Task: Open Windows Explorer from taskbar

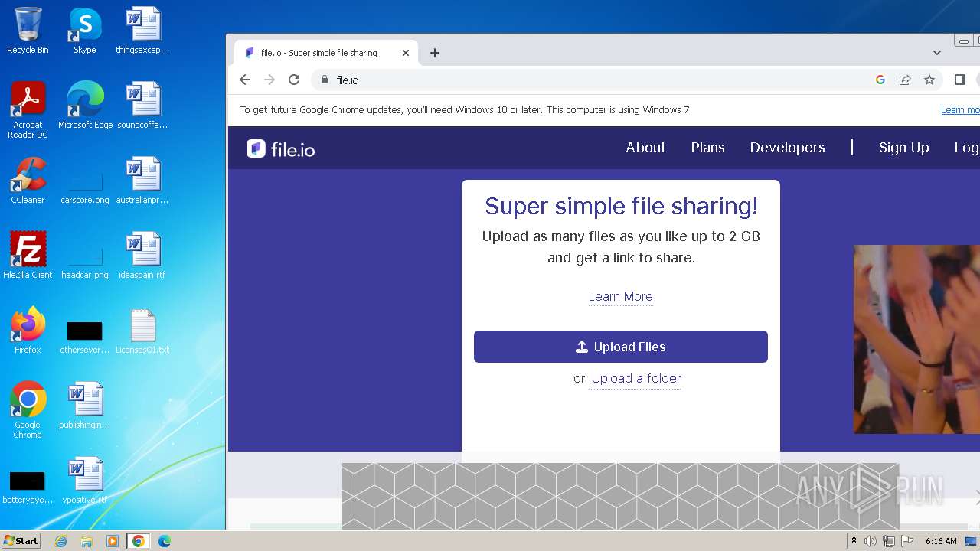Action: pyautogui.click(x=87, y=541)
